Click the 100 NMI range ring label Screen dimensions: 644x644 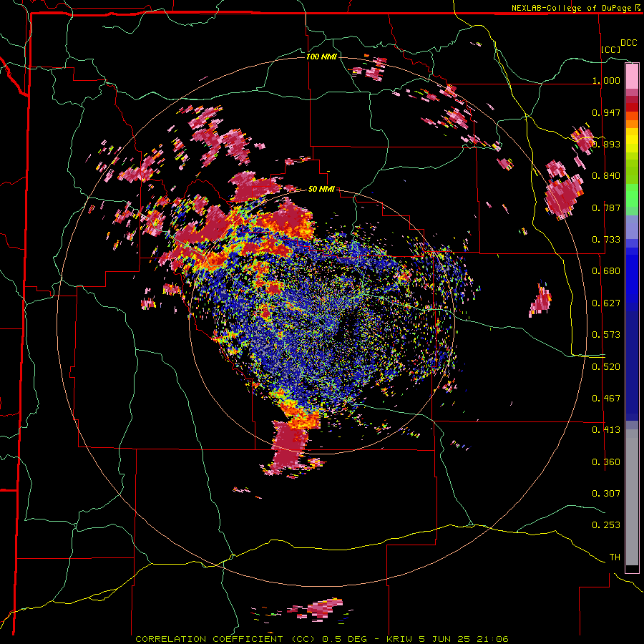[321, 57]
